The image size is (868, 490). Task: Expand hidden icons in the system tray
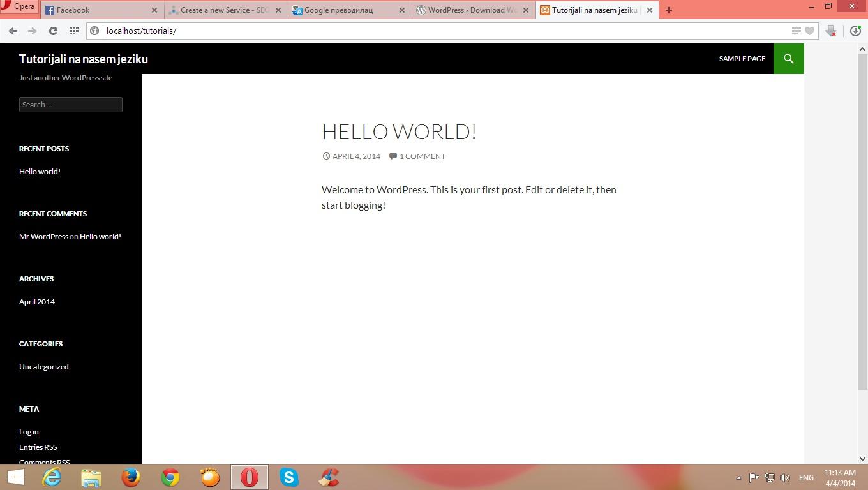[737, 477]
